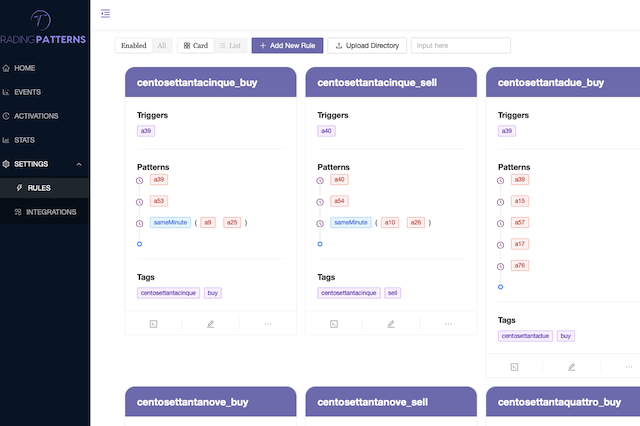640x426 pixels.
Task: Click the edit pencil on centosettantadue_buy card
Action: 572,367
